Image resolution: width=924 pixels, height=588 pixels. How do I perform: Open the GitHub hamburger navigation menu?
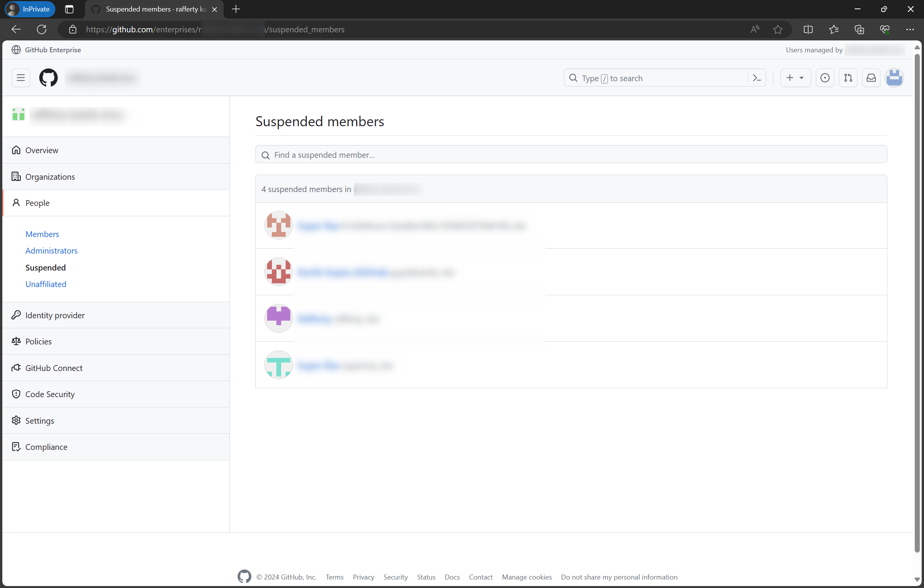(21, 78)
